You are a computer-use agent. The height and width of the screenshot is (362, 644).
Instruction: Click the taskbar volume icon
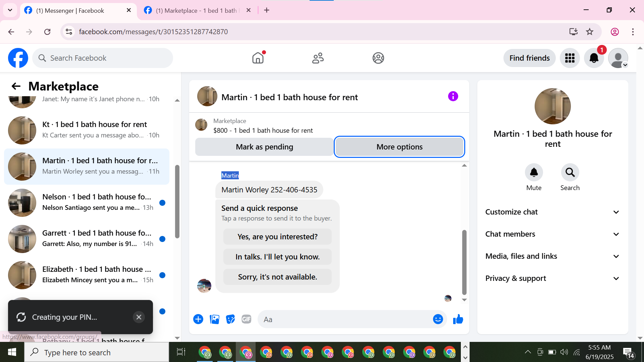(x=564, y=352)
